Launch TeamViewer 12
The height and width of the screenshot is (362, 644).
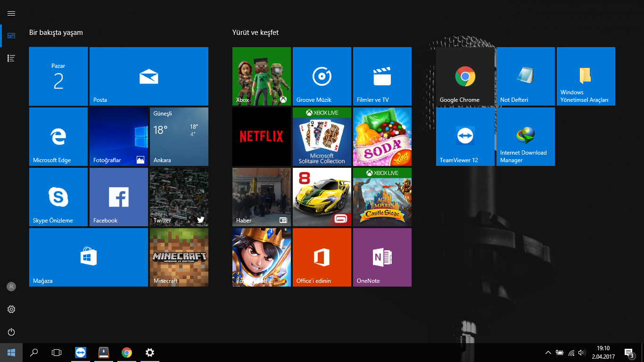pyautogui.click(x=465, y=137)
